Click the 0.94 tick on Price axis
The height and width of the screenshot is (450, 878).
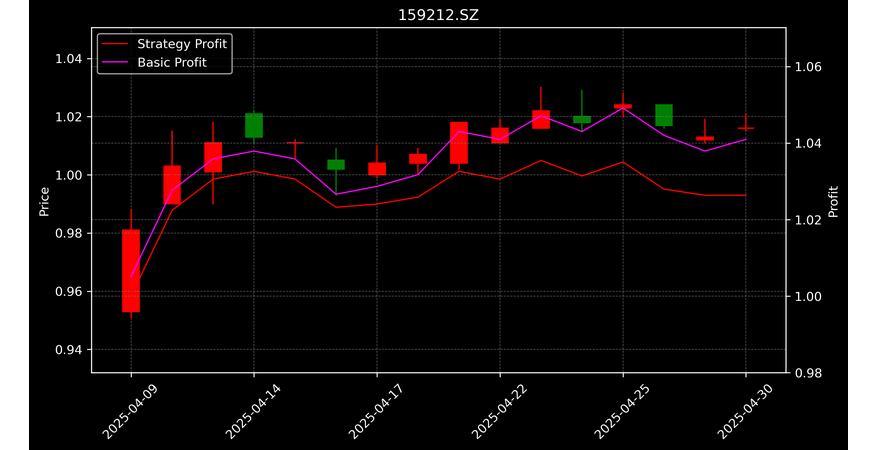pos(68,350)
